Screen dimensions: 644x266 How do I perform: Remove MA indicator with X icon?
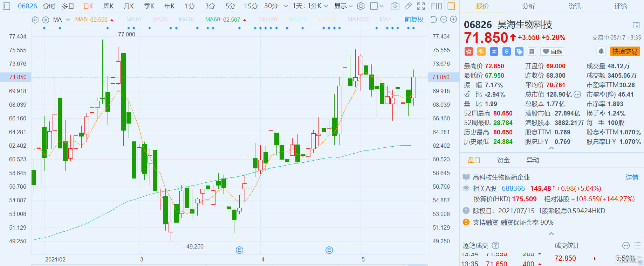coord(46,20)
